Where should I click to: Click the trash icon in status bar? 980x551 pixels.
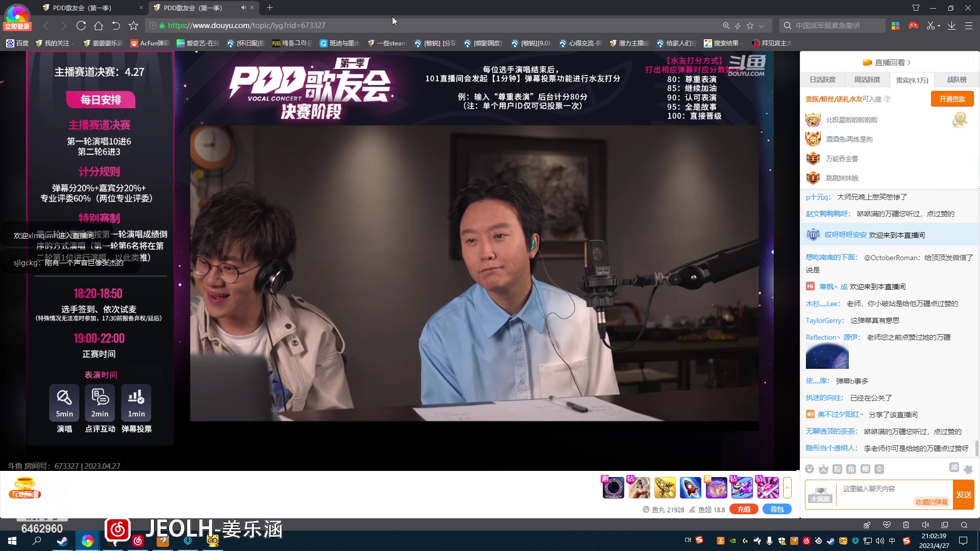coord(906,525)
